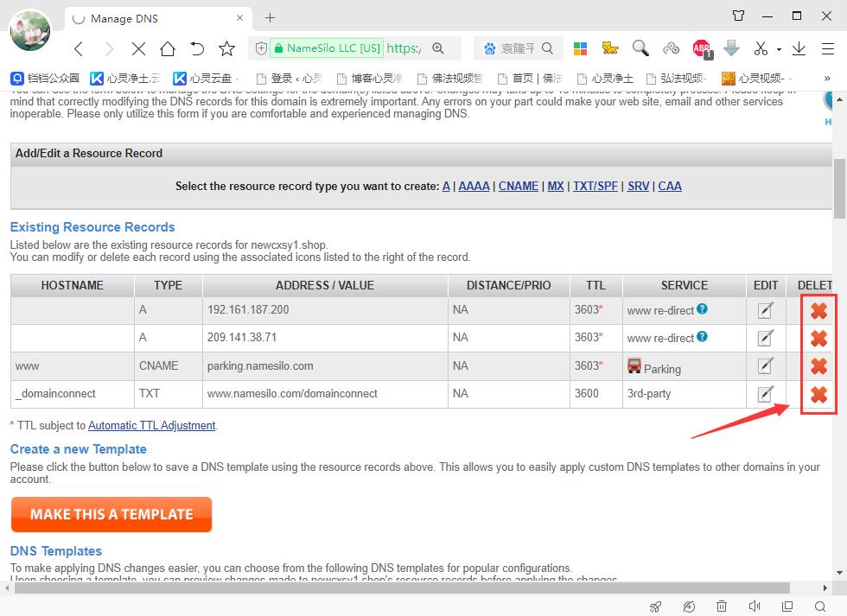Select the www.namesilo.com/domainconnect value text

[x=292, y=394]
